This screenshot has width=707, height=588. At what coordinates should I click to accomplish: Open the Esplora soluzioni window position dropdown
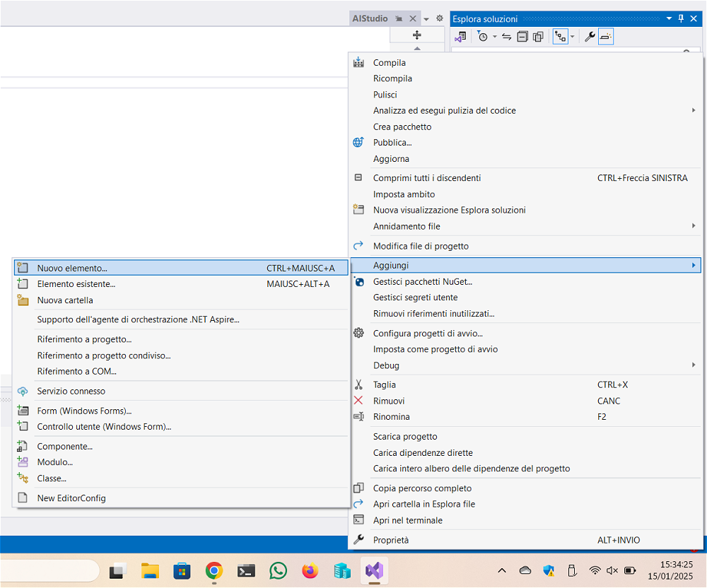(669, 19)
